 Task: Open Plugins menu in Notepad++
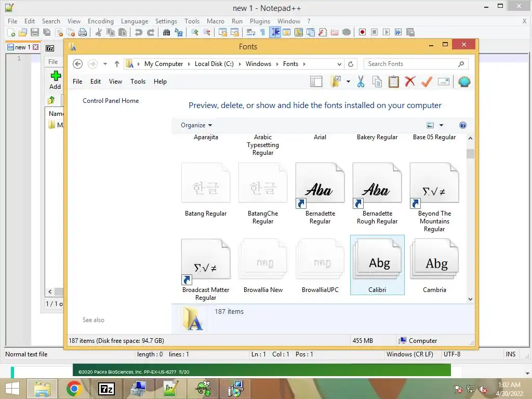click(x=260, y=21)
